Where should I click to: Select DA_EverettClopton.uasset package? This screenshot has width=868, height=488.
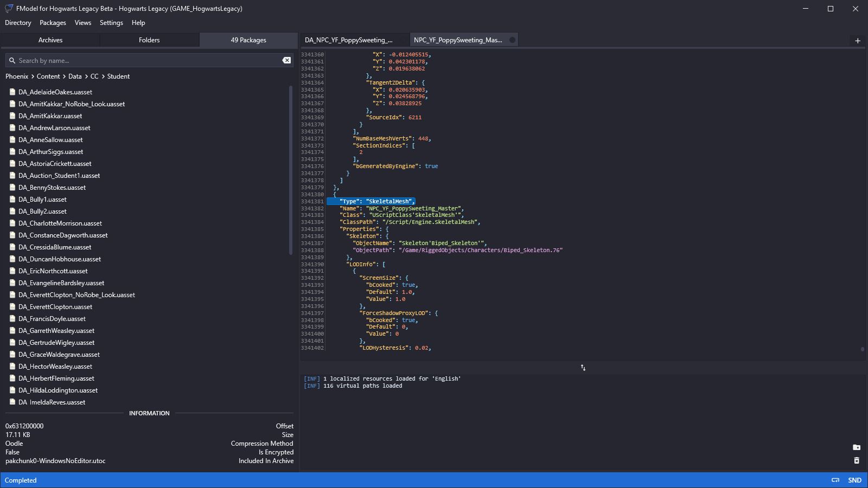point(55,307)
